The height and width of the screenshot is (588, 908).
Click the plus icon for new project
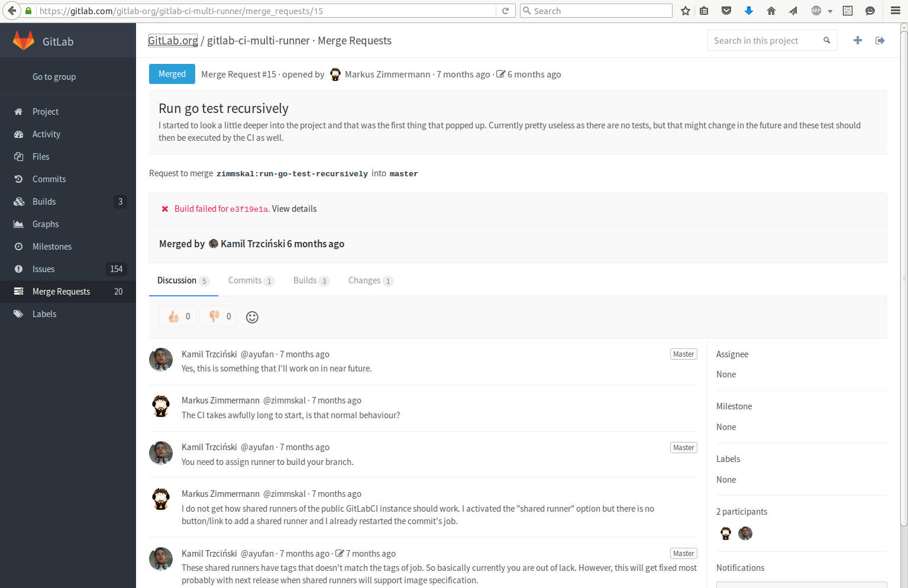858,40
